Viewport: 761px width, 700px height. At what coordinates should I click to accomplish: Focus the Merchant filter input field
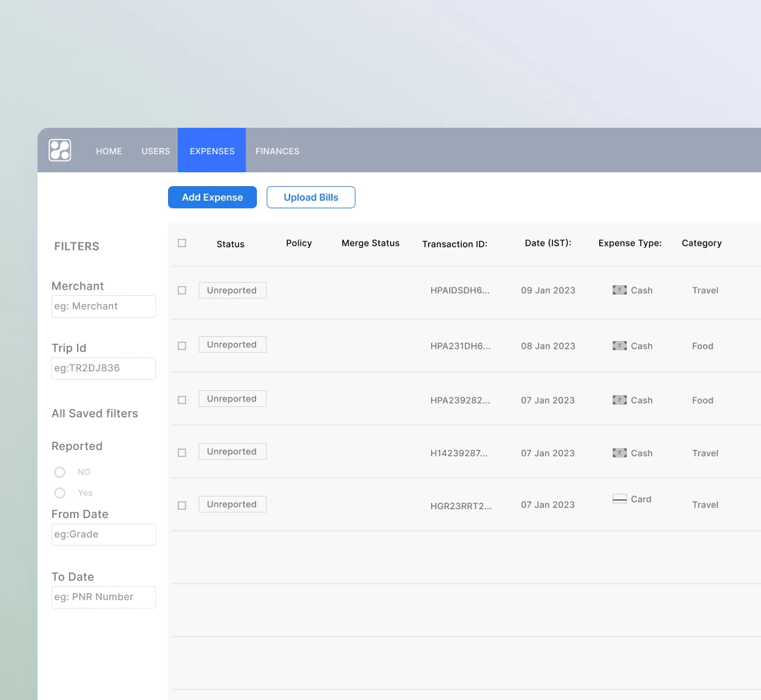click(x=103, y=306)
